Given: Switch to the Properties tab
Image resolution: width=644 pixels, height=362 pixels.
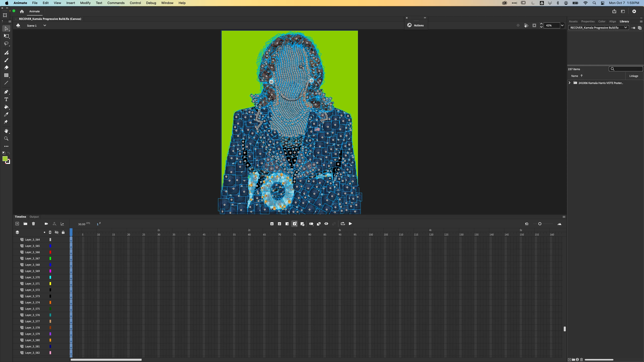Looking at the screenshot, I should [588, 21].
